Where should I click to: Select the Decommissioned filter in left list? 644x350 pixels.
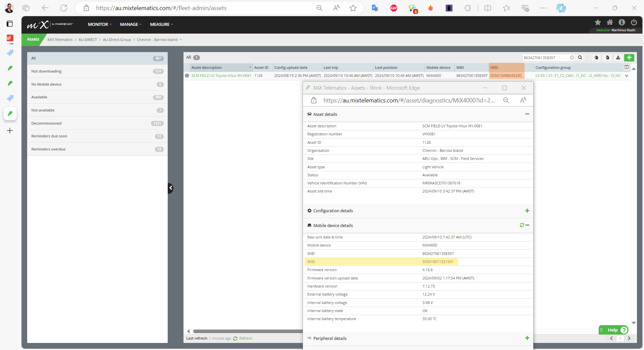click(x=46, y=123)
